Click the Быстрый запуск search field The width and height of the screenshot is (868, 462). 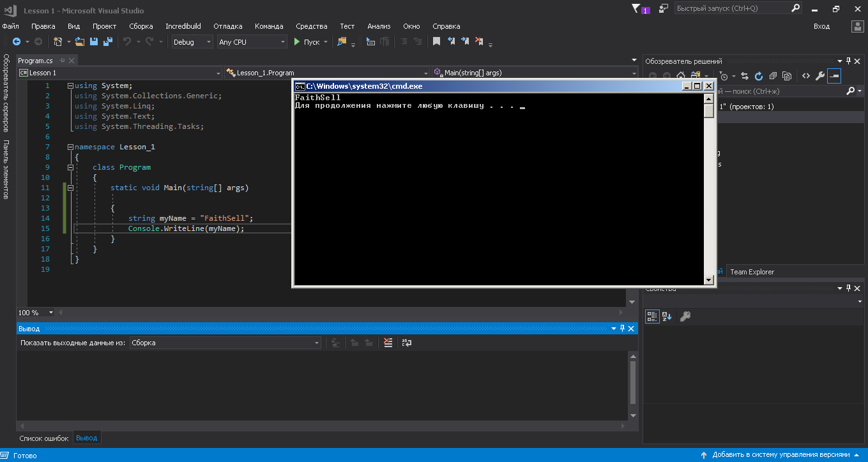(x=731, y=8)
